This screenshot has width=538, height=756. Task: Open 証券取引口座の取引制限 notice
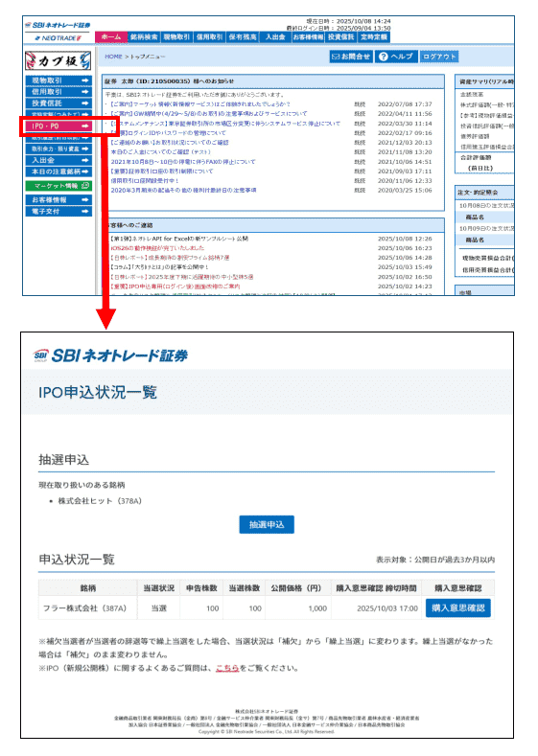click(x=162, y=172)
